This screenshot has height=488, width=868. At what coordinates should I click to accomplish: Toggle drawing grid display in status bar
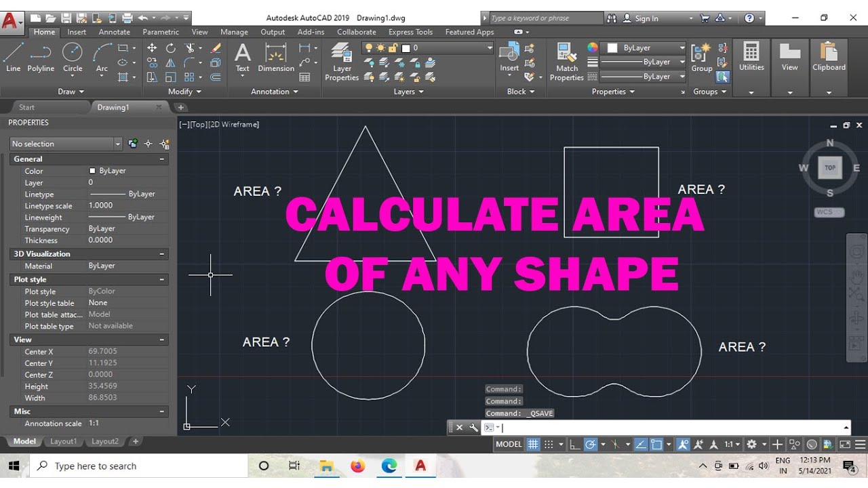[x=533, y=445]
